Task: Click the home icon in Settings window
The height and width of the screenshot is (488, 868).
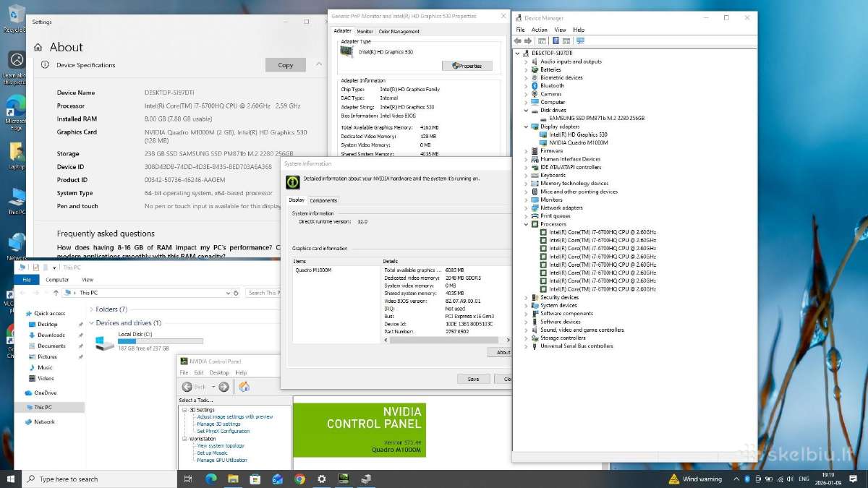Action: (38, 47)
